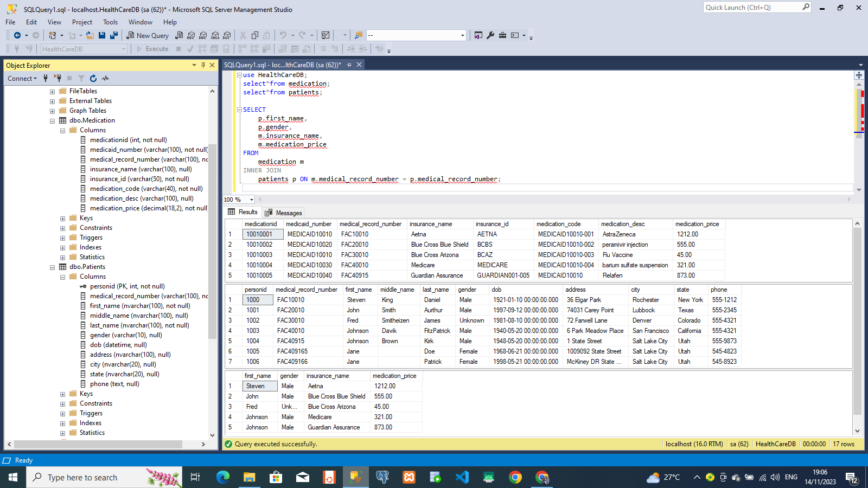Select the phone (text, null) column

point(114,384)
